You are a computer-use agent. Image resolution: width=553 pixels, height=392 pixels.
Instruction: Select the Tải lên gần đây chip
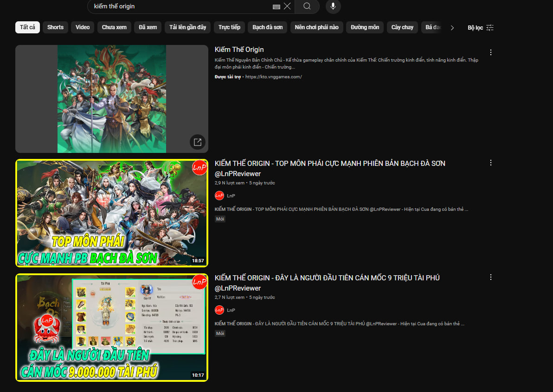point(187,27)
